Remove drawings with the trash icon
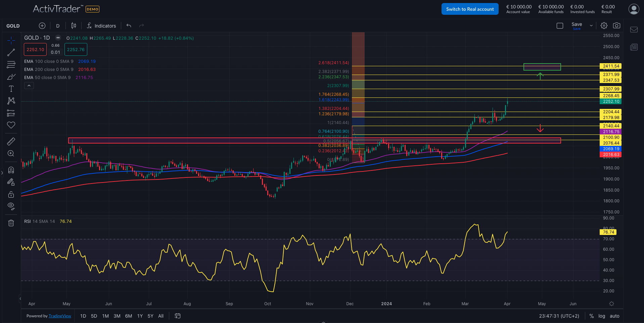Screen dimensions: 644x323 click(x=11, y=223)
